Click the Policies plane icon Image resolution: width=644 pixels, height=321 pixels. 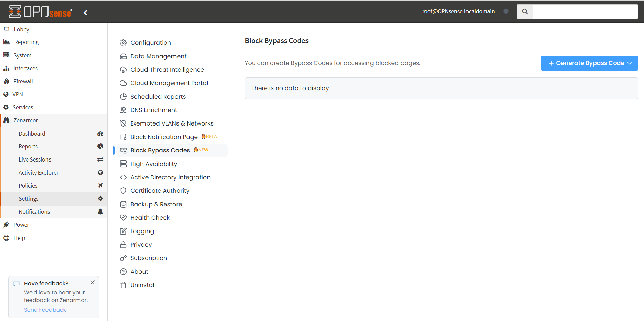click(100, 185)
